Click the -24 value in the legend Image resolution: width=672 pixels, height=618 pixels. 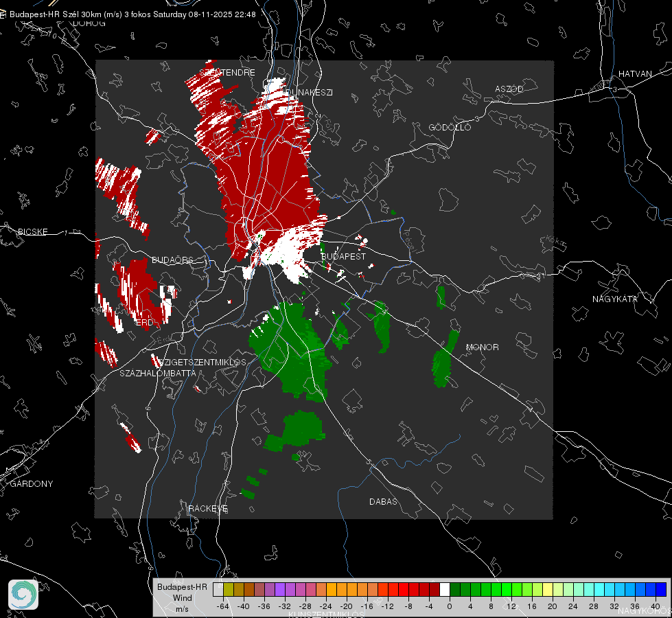click(x=325, y=606)
